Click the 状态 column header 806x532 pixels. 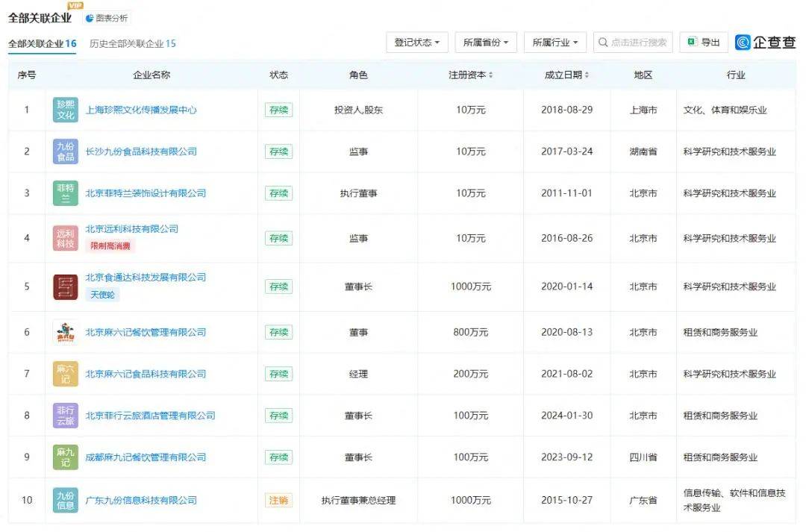[278, 75]
